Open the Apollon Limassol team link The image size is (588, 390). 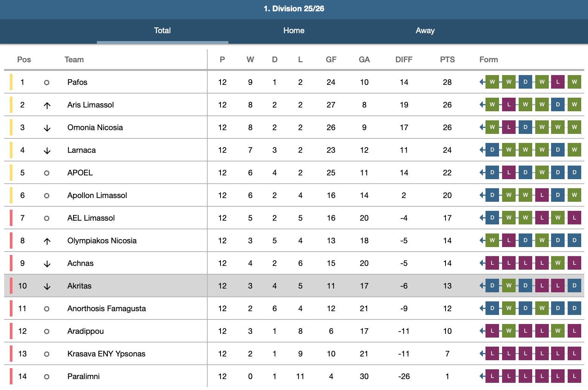(97, 195)
